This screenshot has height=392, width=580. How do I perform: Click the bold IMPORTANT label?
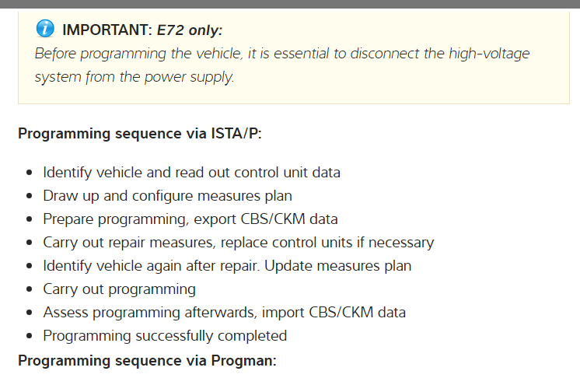(x=107, y=31)
